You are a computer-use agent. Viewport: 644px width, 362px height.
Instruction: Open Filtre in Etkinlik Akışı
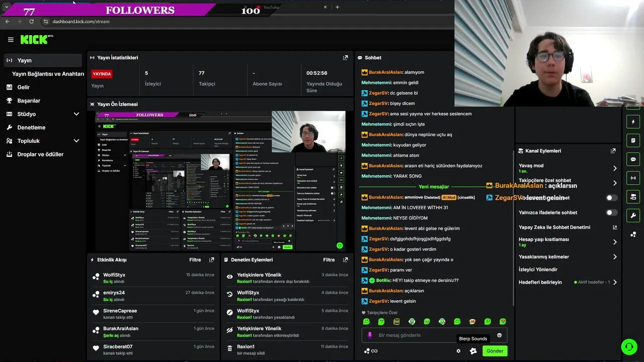[x=195, y=260]
